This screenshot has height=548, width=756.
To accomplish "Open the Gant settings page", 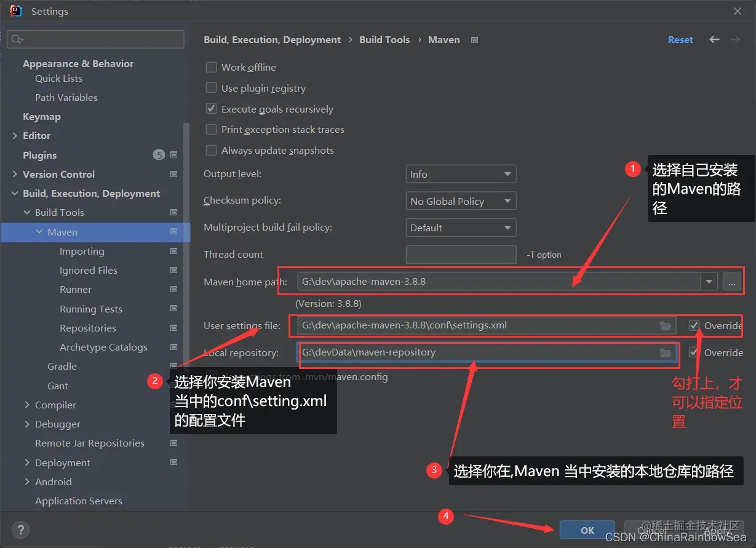I will 58,386.
